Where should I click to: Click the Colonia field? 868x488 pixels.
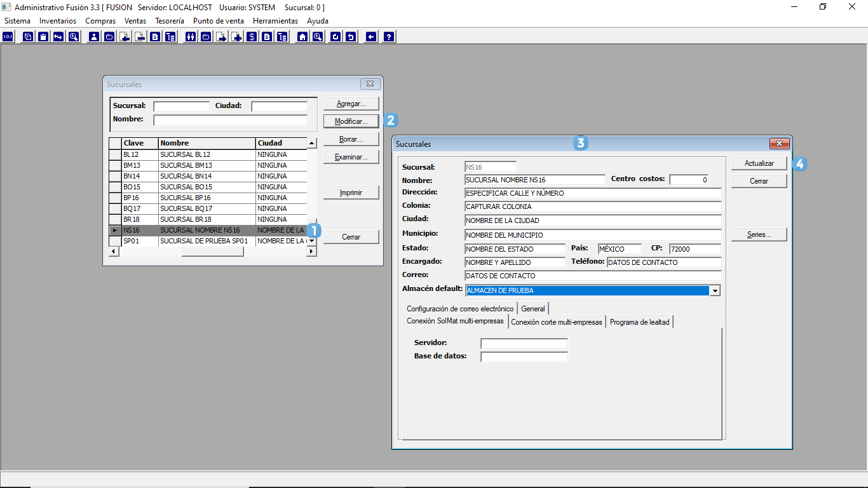593,207
